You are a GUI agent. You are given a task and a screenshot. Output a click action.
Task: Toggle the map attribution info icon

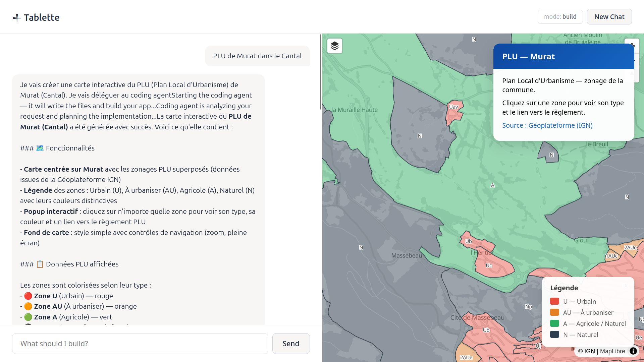[x=633, y=351]
